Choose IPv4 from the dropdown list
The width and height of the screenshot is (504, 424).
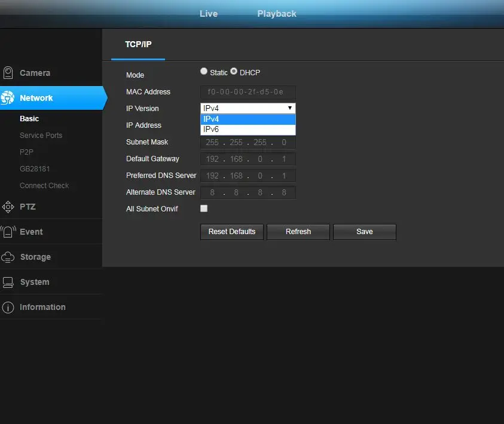click(x=248, y=119)
